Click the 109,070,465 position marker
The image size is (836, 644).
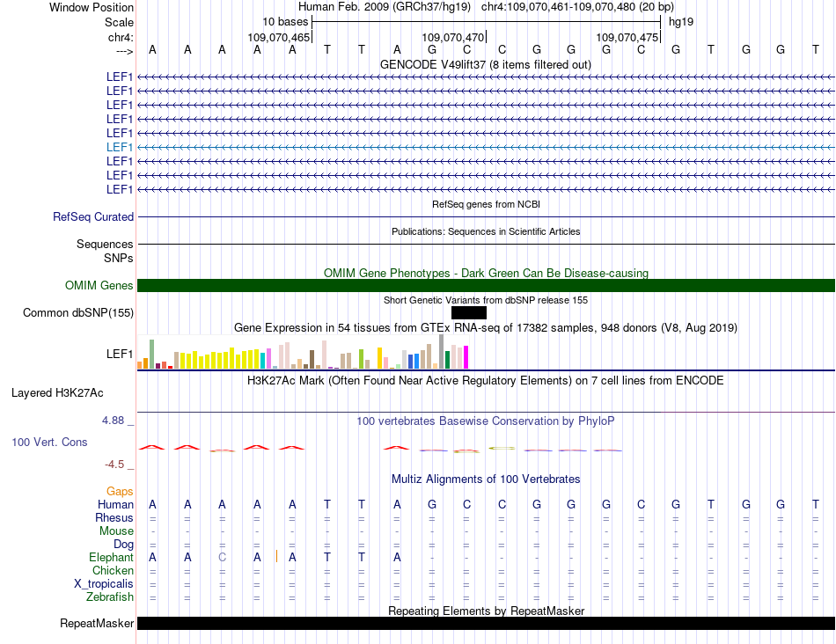(x=278, y=37)
